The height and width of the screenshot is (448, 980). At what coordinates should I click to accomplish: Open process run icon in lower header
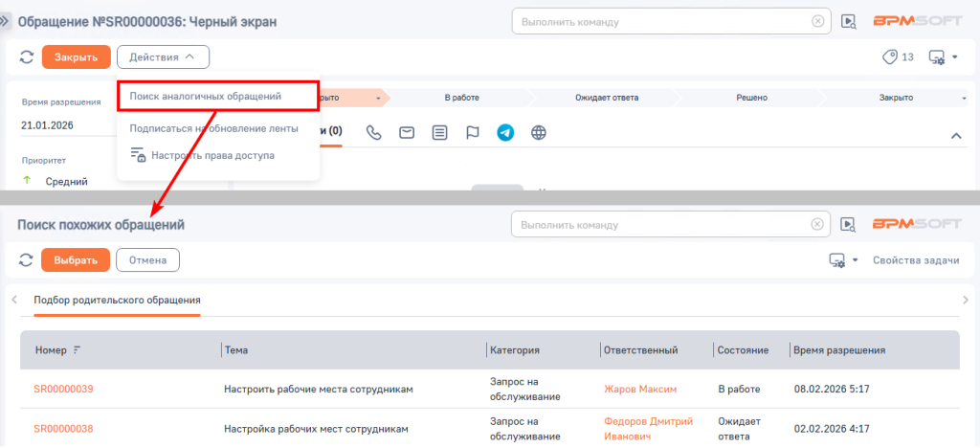pyautogui.click(x=848, y=224)
